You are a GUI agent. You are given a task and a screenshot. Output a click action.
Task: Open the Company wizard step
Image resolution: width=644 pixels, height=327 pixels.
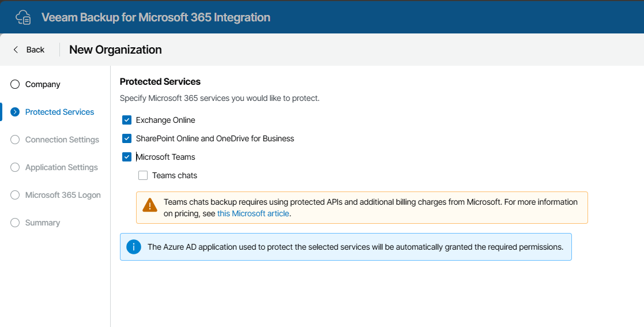point(43,84)
